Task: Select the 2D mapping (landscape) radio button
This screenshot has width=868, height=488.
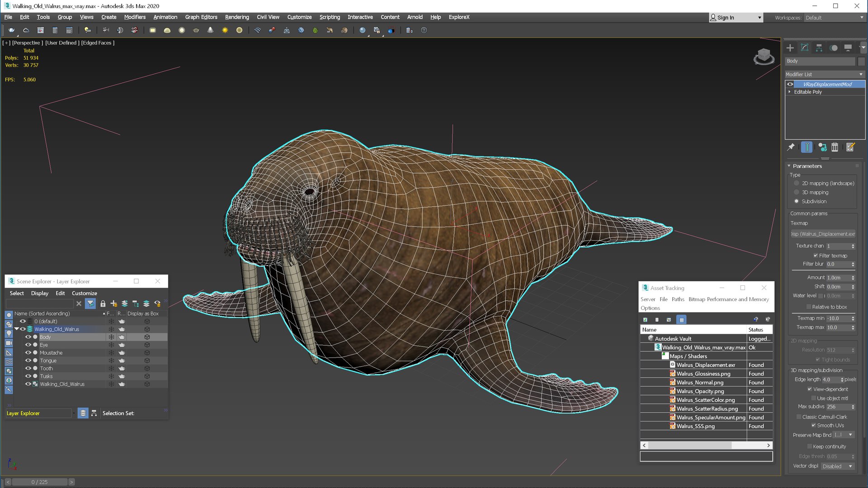Action: pyautogui.click(x=797, y=183)
